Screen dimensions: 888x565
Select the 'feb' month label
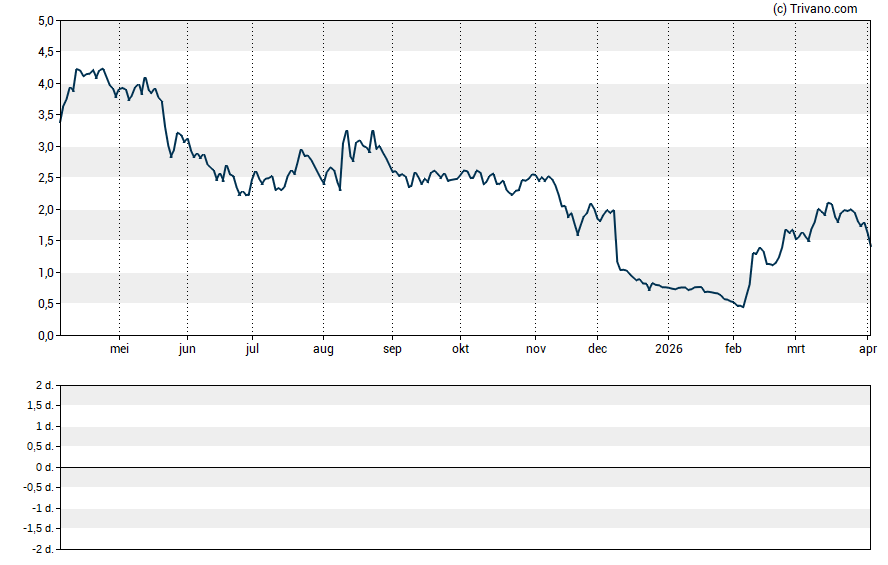[733, 349]
